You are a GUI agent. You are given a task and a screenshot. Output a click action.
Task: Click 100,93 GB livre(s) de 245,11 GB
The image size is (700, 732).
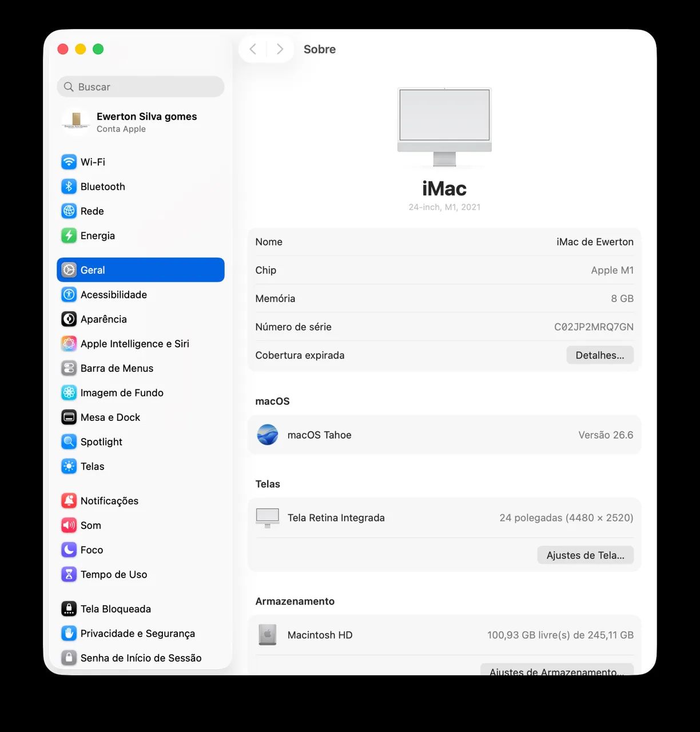pos(560,635)
